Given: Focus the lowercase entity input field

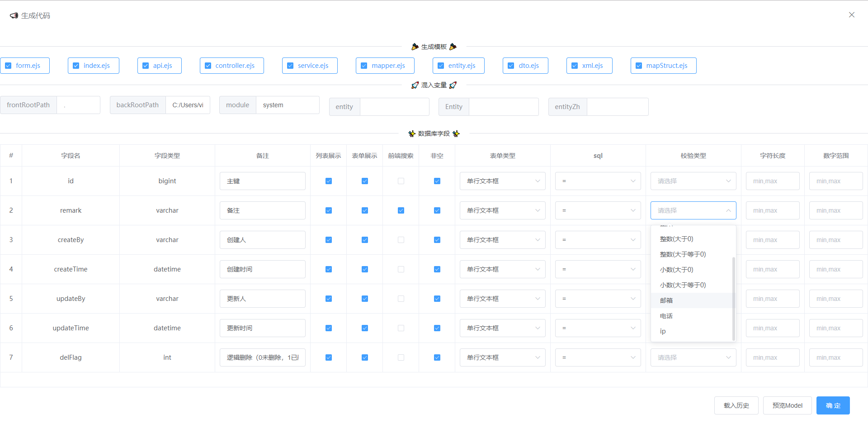Looking at the screenshot, I should [x=394, y=107].
